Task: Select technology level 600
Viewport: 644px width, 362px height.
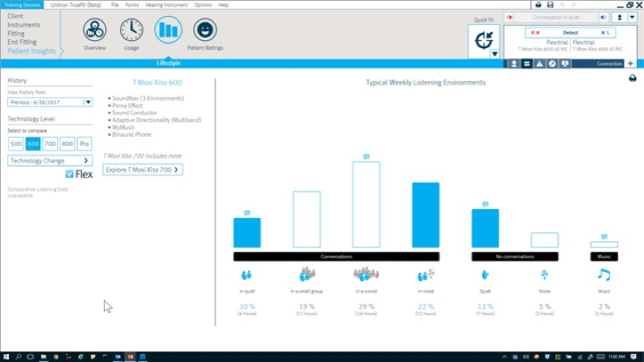Action: 33,144
